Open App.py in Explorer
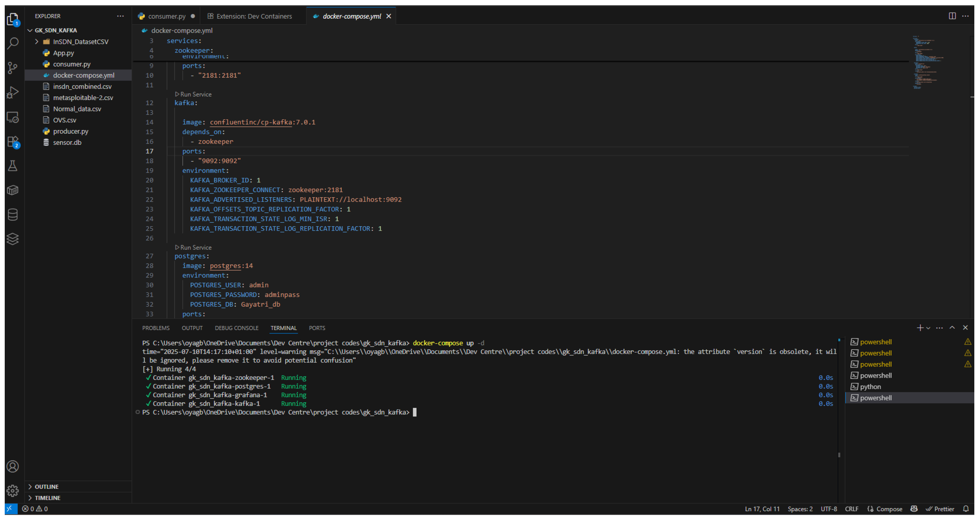This screenshot has height=520, width=980. pyautogui.click(x=78, y=53)
